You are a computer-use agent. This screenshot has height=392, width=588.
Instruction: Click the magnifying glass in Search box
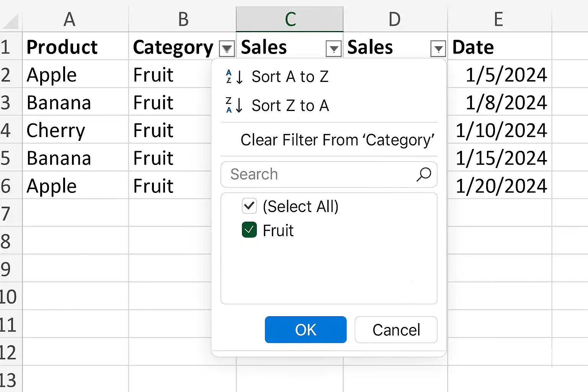coord(423,175)
